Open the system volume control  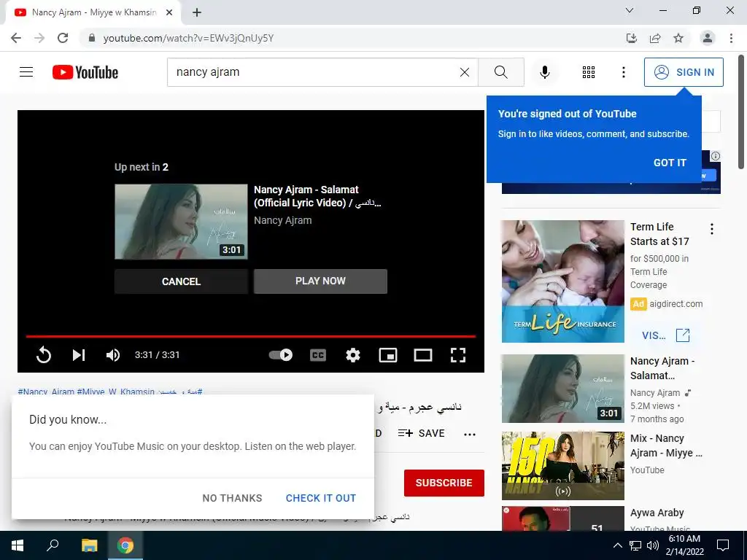[653, 545]
